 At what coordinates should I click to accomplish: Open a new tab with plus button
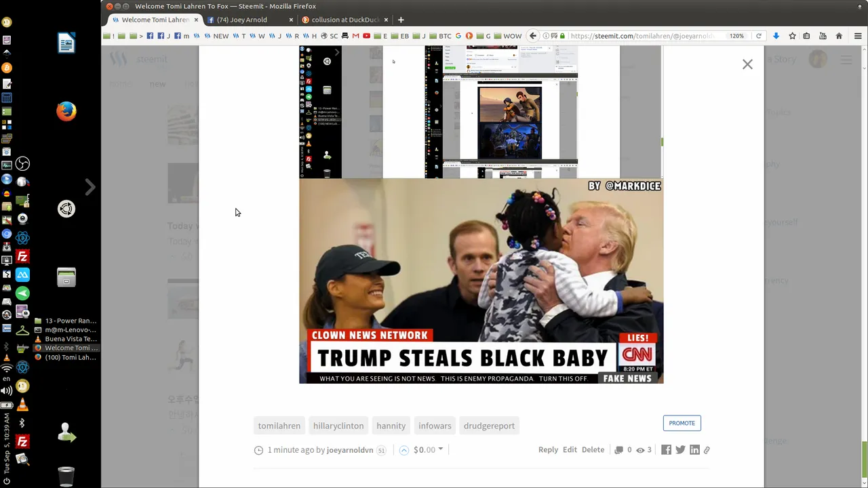click(401, 20)
